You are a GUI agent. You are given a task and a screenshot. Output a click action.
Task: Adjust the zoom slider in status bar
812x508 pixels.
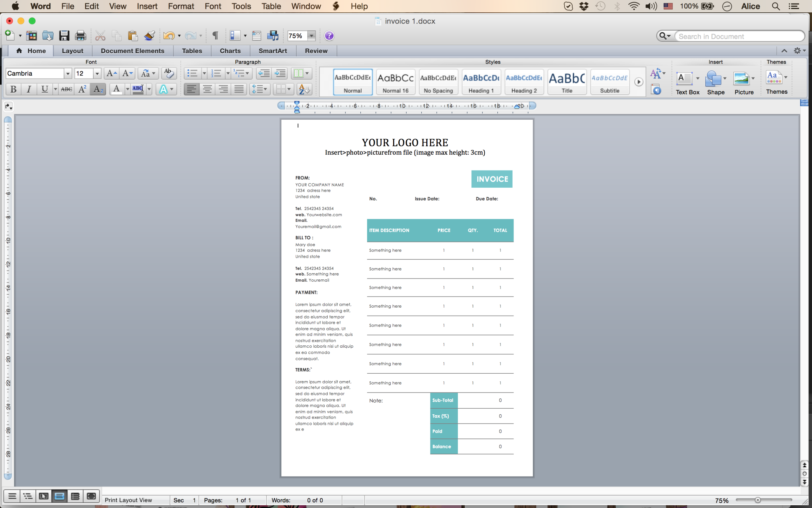(x=758, y=500)
